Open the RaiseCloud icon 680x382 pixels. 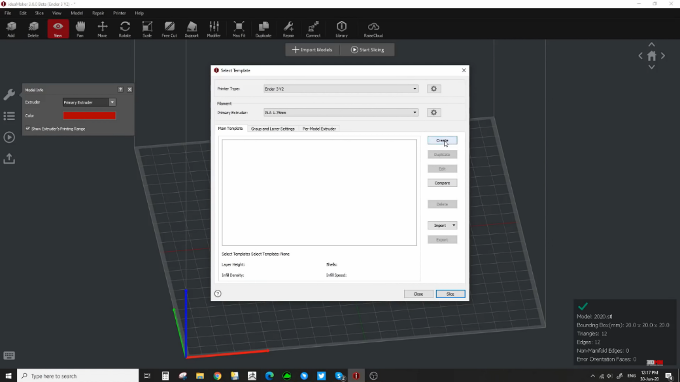(373, 29)
